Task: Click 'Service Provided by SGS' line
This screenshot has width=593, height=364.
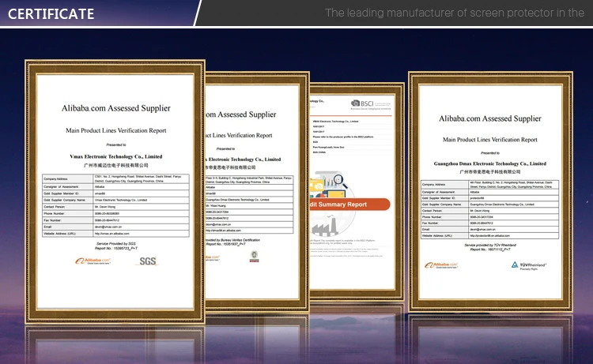Action: click(116, 244)
